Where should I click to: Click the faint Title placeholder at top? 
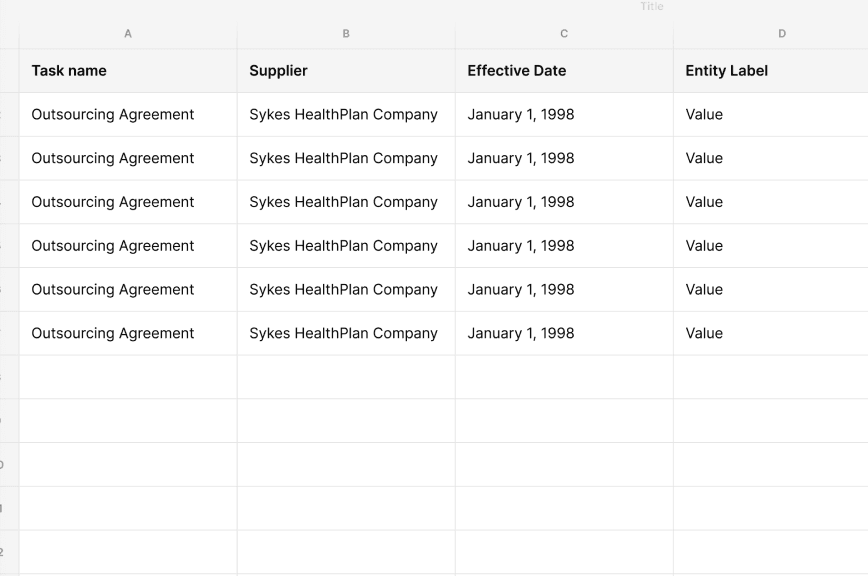tap(652, 7)
